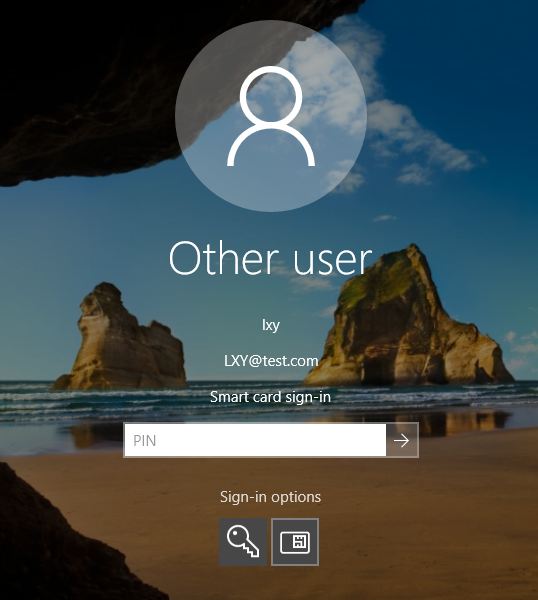Activate the highlighted smart card option
This screenshot has width=538, height=600.
pos(295,542)
